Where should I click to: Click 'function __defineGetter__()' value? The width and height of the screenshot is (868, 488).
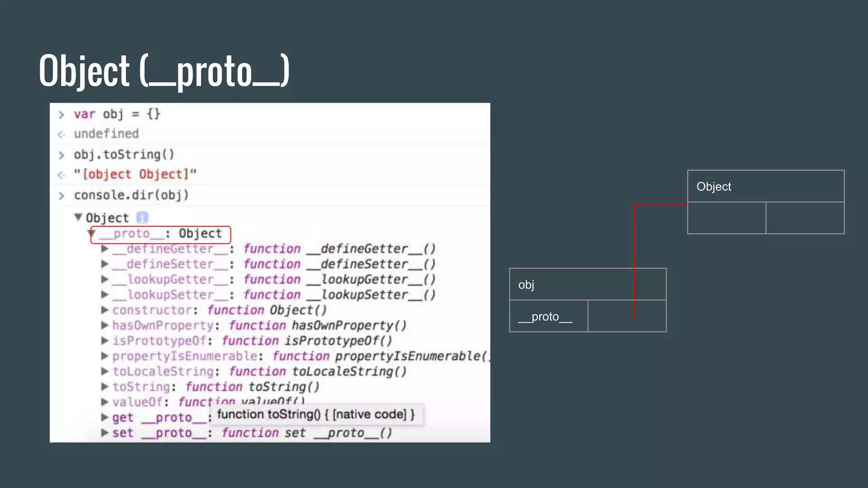pyautogui.click(x=339, y=249)
